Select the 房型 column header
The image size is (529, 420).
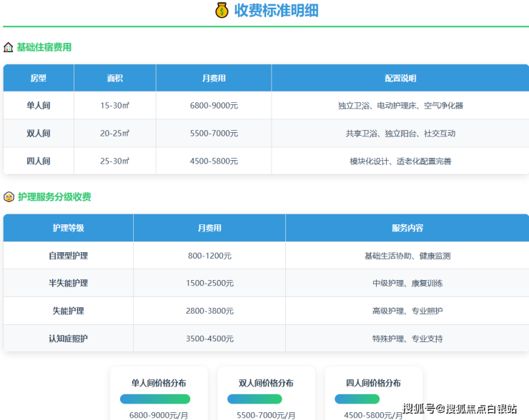coord(39,78)
